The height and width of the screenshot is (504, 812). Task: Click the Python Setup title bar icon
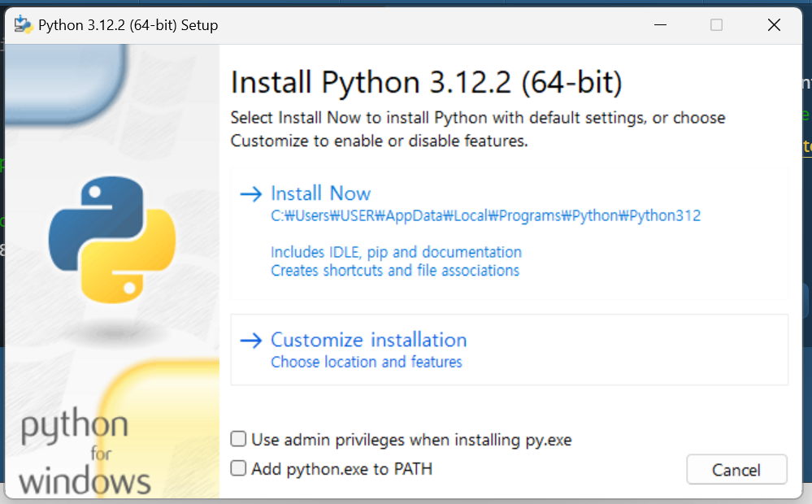(24, 24)
